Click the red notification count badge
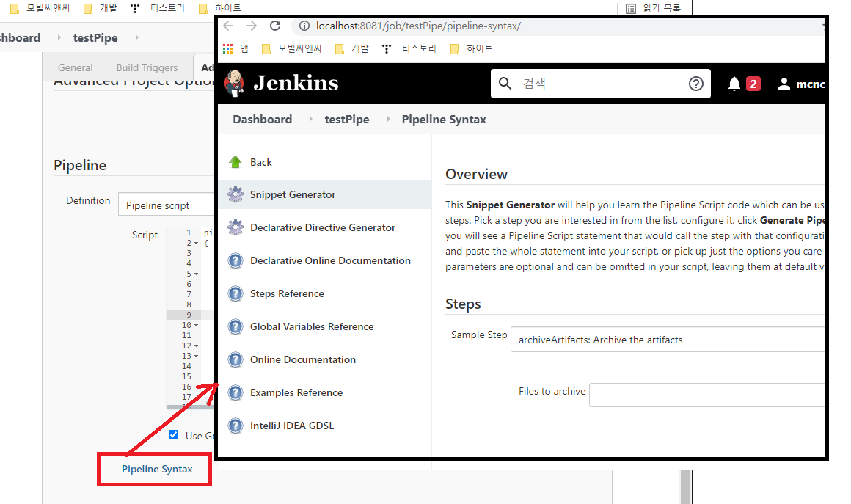The height and width of the screenshot is (504, 851). click(x=753, y=84)
